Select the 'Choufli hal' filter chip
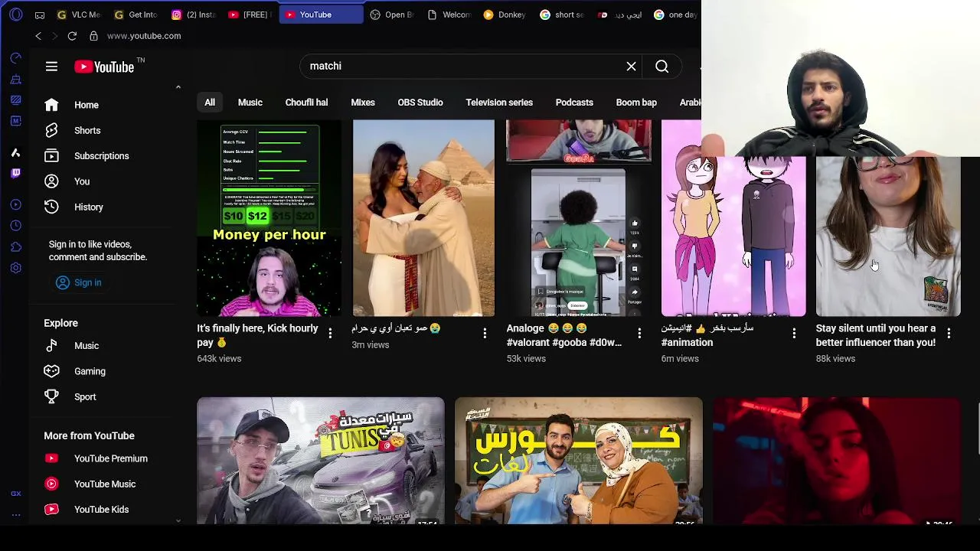This screenshot has width=980, height=551. point(306,103)
